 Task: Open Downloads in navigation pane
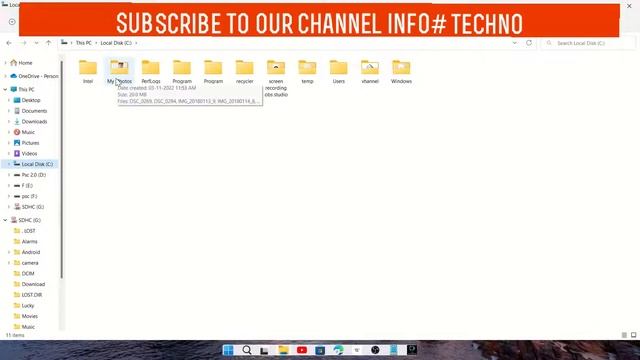click(x=34, y=122)
